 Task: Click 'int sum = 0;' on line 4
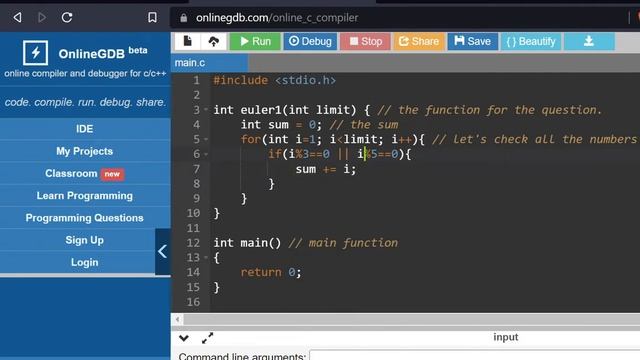[281, 124]
